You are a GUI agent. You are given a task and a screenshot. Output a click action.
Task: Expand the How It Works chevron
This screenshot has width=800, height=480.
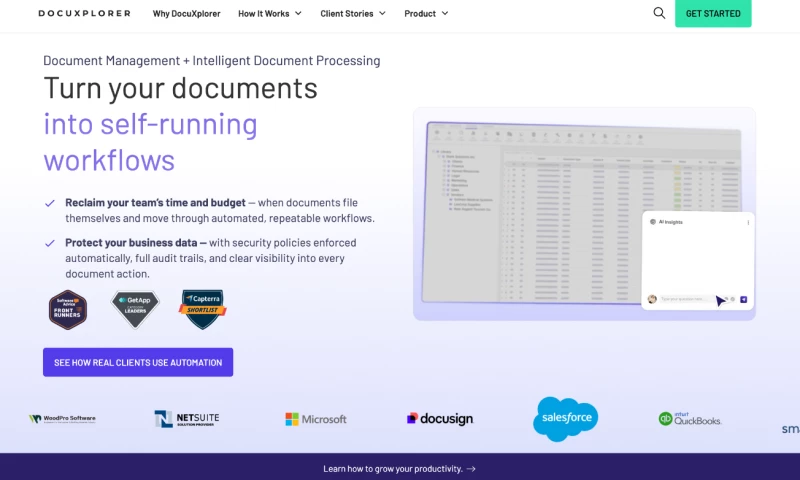click(x=298, y=13)
